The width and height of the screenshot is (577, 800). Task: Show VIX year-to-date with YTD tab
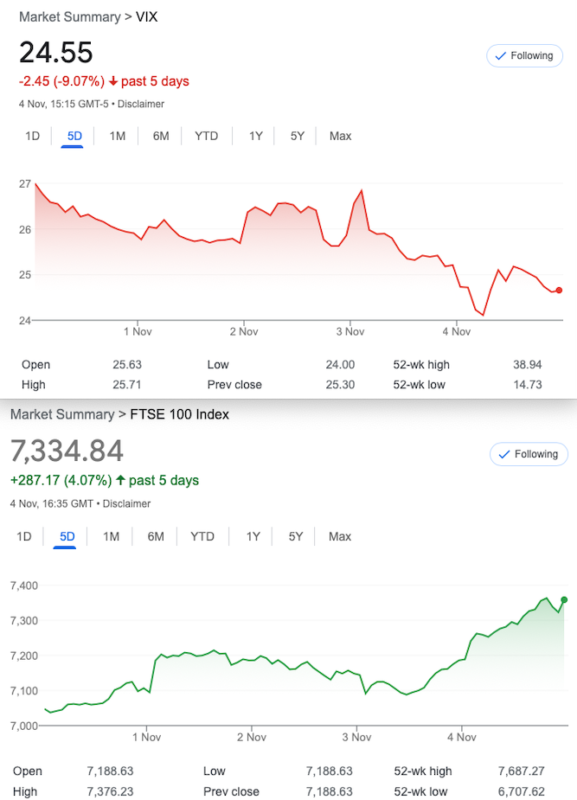[206, 136]
